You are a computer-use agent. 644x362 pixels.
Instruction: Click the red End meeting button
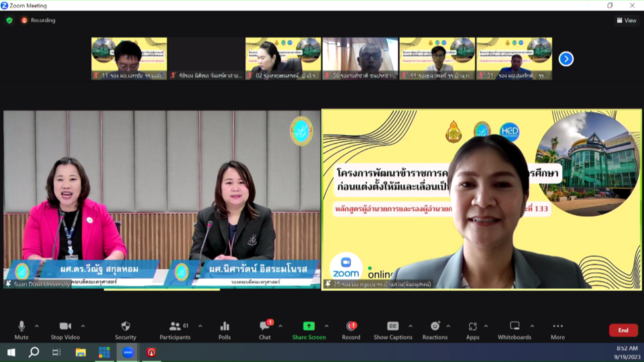pyautogui.click(x=623, y=330)
